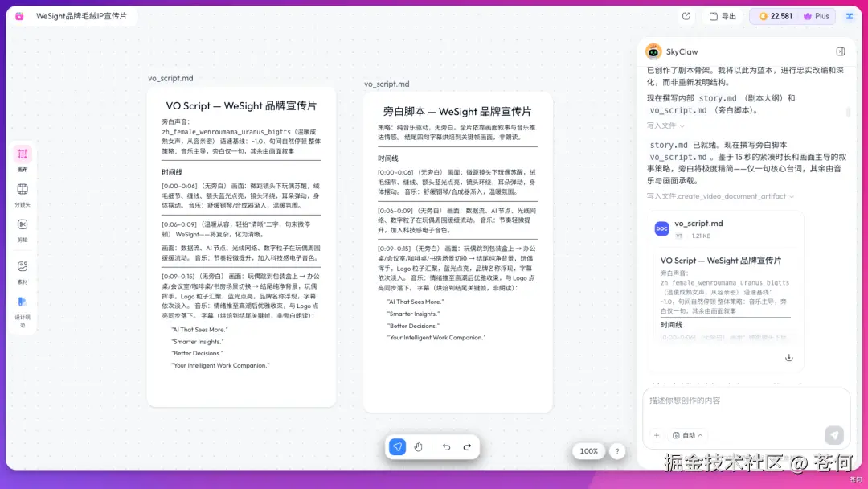Viewport: 868px width, 489px height.
Task: Expand 写入文件,create_video_document_artifact step
Action: 720,196
